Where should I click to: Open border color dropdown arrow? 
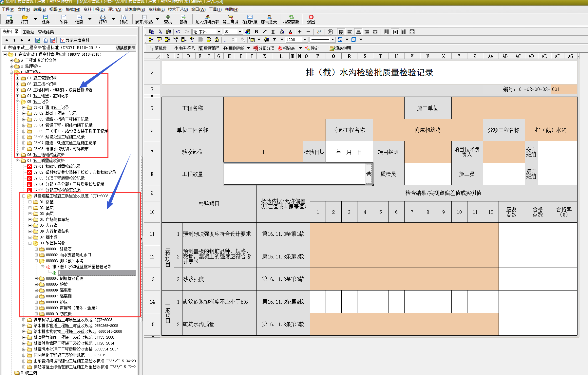coord(347,40)
